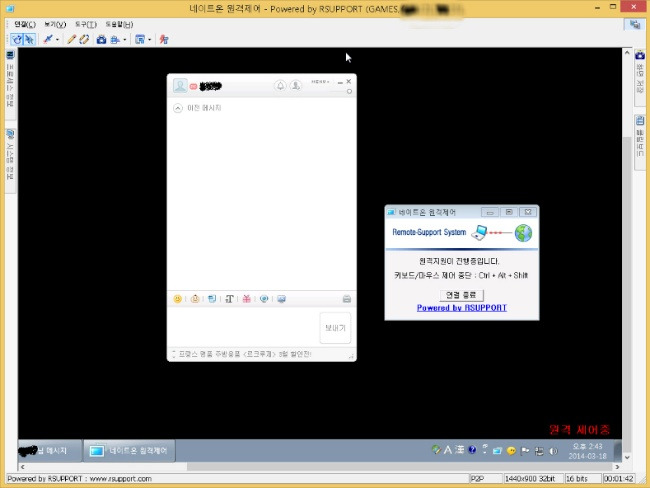This screenshot has height=488, width=650.
Task: Click the advertisement text at the bottom of the chat window
Action: click(x=245, y=354)
